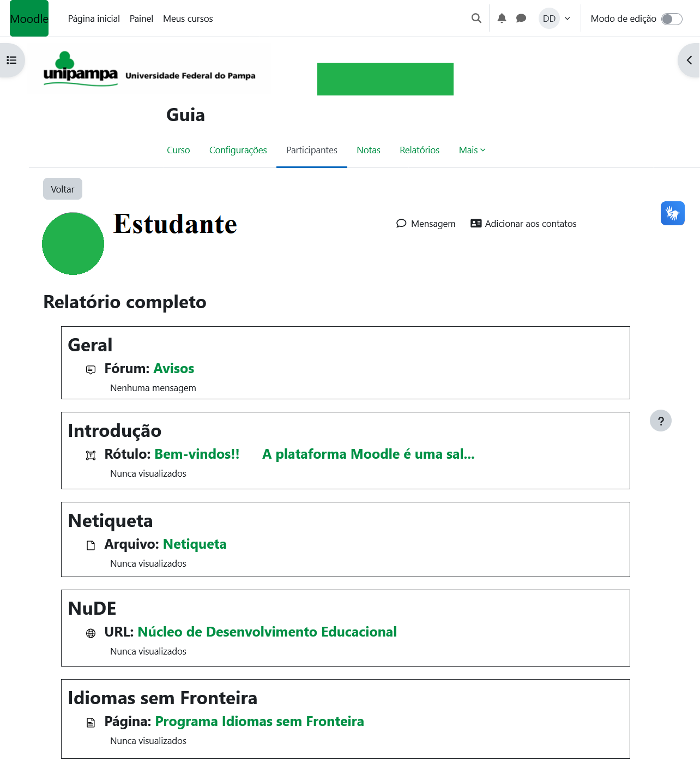700x768 pixels.
Task: Open the Netiqueta file link
Action: [195, 544]
